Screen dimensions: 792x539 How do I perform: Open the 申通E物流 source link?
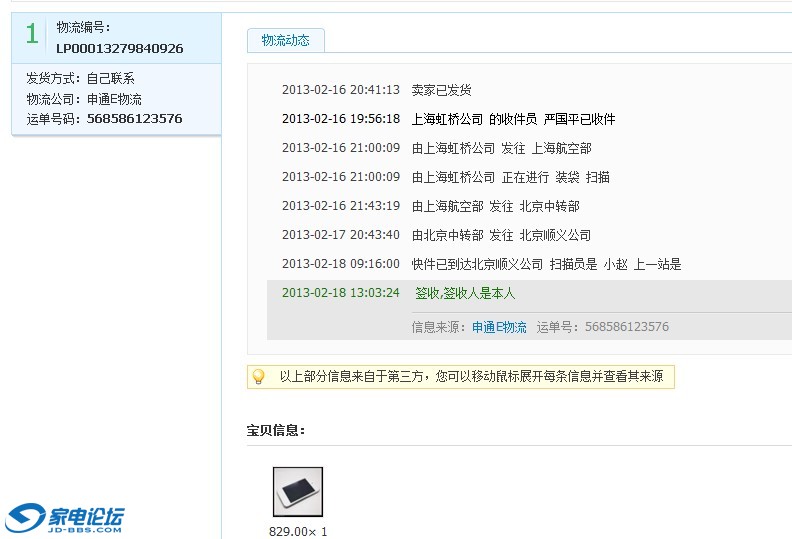pyautogui.click(x=499, y=327)
